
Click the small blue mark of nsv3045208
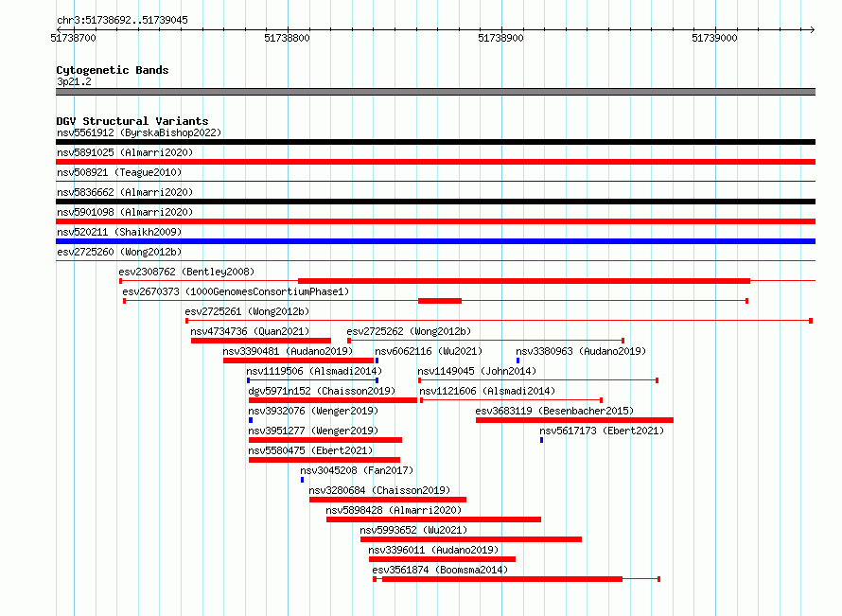click(303, 480)
